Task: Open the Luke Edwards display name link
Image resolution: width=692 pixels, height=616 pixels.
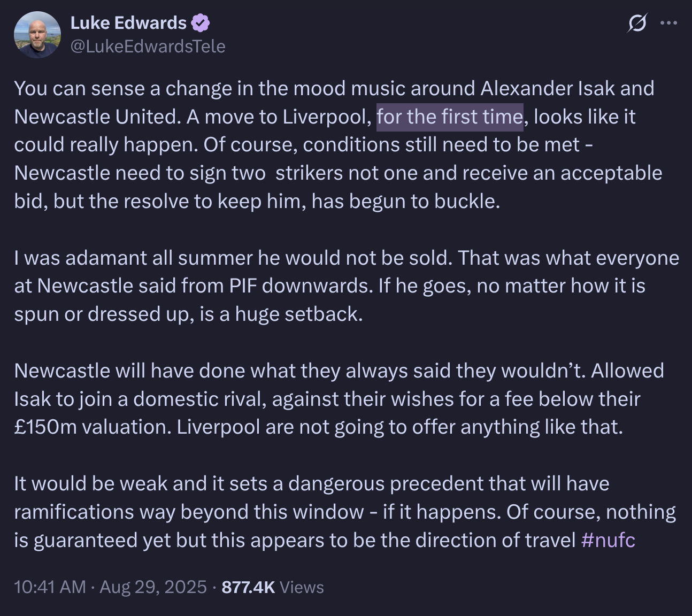Action: (x=128, y=23)
